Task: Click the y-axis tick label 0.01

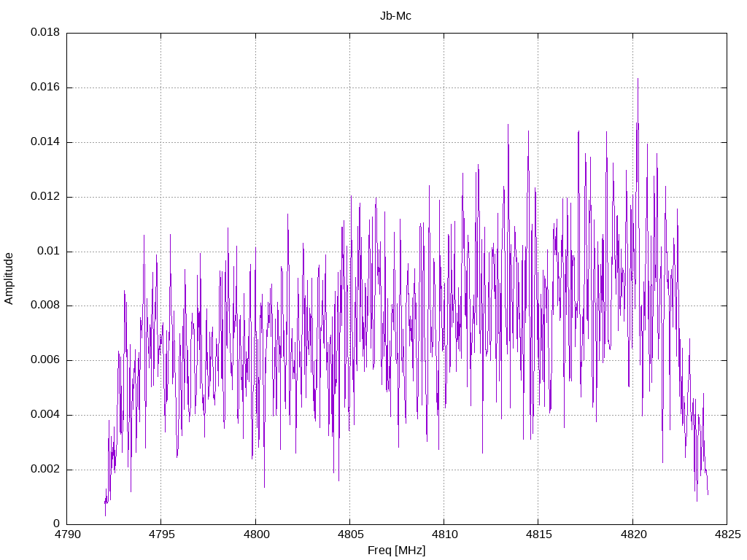Action: [x=49, y=251]
